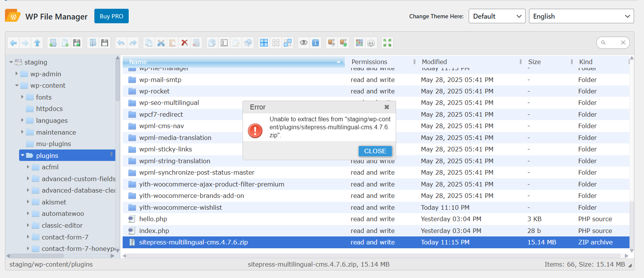This screenshot has width=644, height=278.
Task: Click the CLOSE button in Error dialog
Action: tap(375, 151)
